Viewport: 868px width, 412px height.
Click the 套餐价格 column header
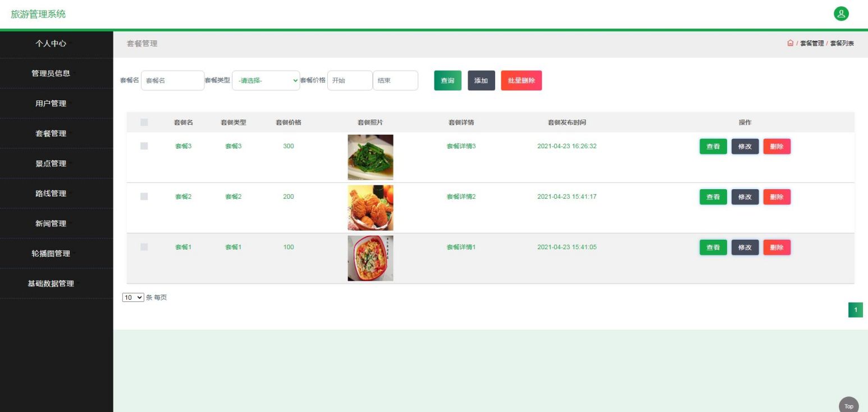pos(289,122)
